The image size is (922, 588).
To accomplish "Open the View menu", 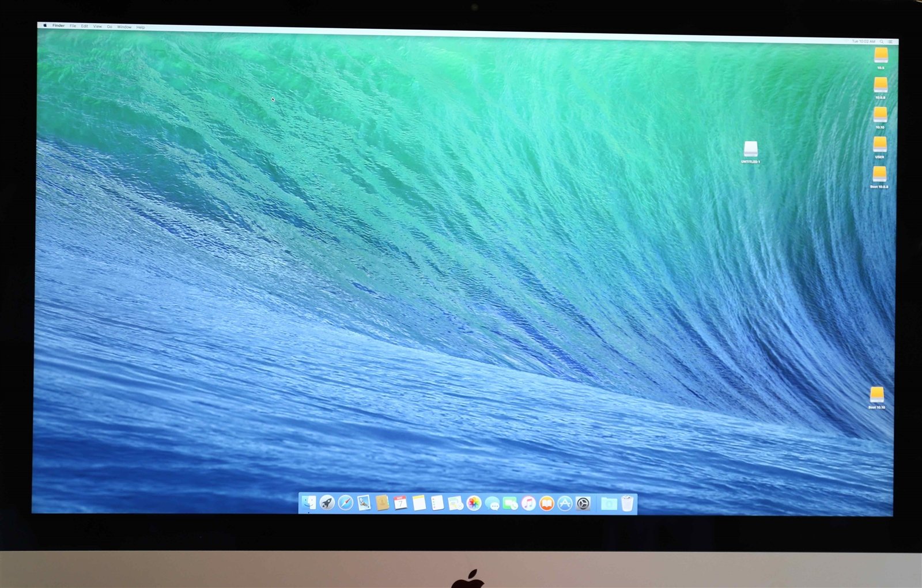I will (97, 26).
